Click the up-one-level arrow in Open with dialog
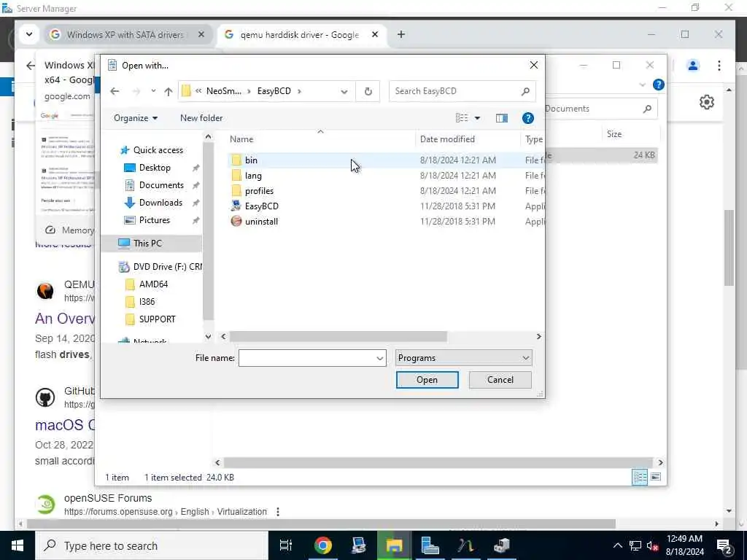This screenshot has height=560, width=747. pos(169,91)
